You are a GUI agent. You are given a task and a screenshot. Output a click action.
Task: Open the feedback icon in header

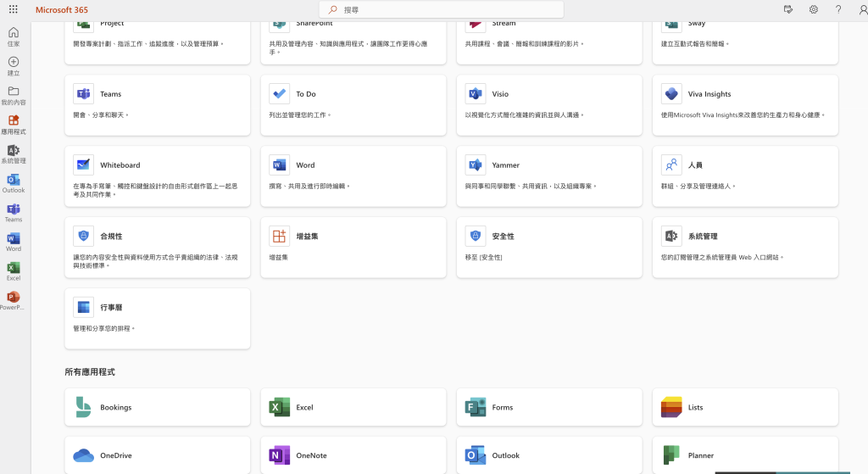(x=788, y=9)
